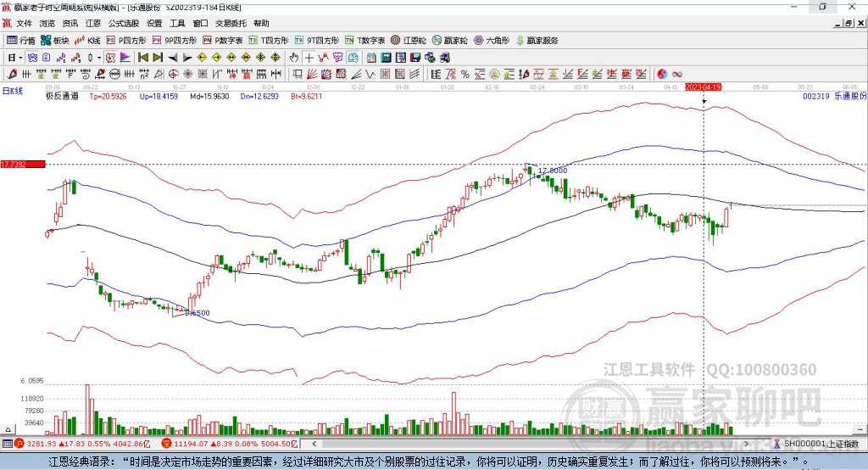The height and width of the screenshot is (470, 868).
Task: Toggle the hand pan tool
Action: click(x=293, y=58)
